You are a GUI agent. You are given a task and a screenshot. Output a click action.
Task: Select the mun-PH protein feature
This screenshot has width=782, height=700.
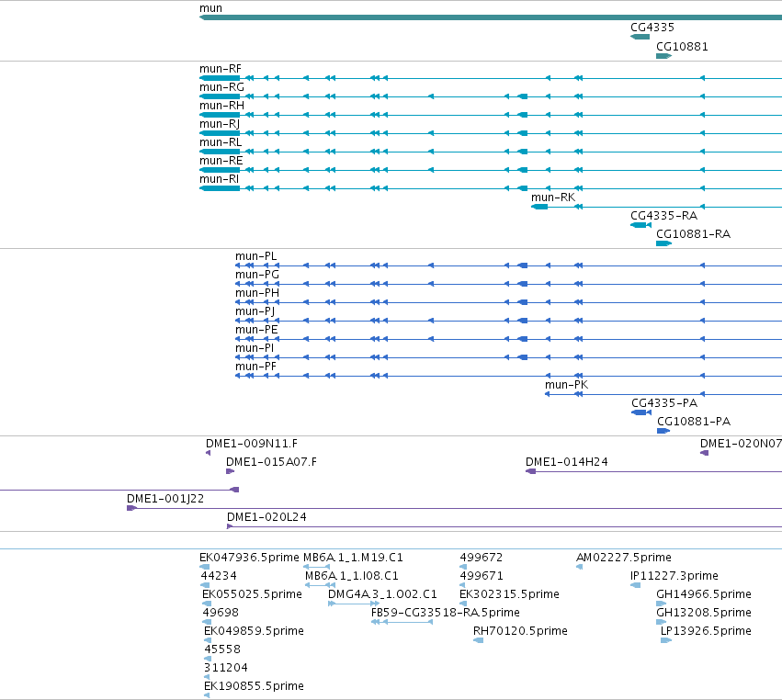(x=509, y=302)
